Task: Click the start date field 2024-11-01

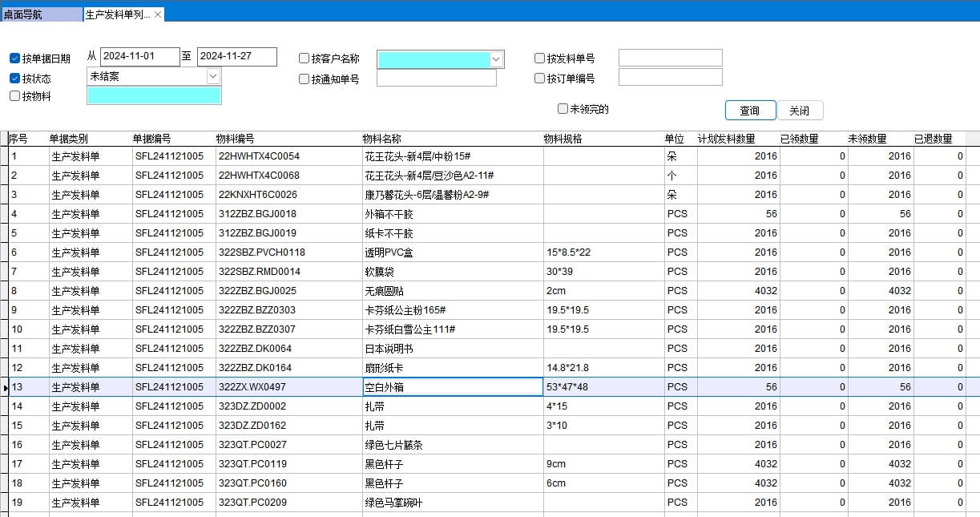Action: [139, 57]
